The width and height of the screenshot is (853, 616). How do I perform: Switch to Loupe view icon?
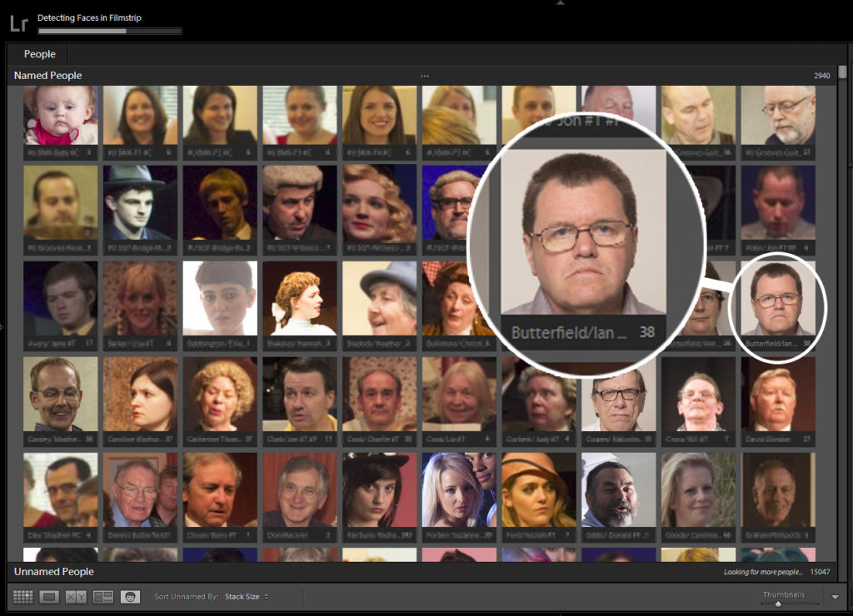pyautogui.click(x=49, y=597)
